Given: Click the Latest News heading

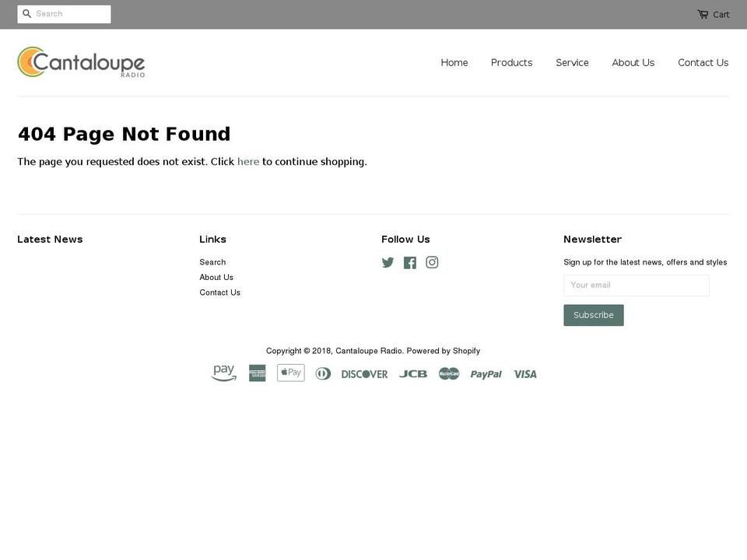Looking at the screenshot, I should pos(50,239).
